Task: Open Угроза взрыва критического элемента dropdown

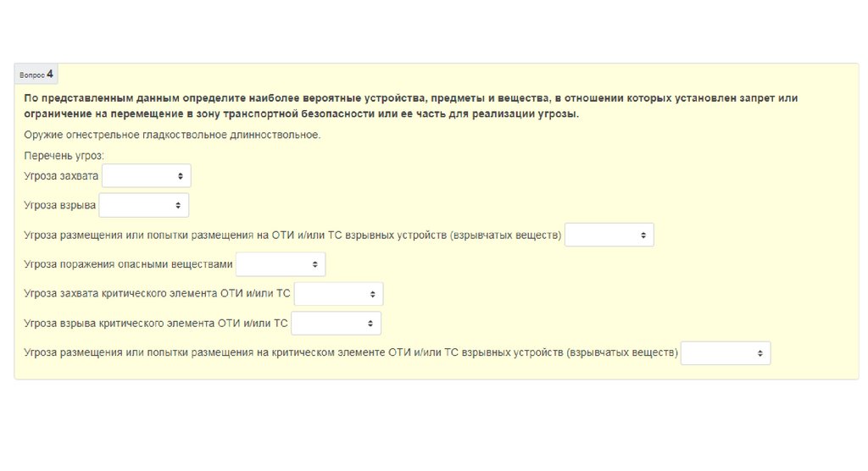Action: tap(336, 324)
